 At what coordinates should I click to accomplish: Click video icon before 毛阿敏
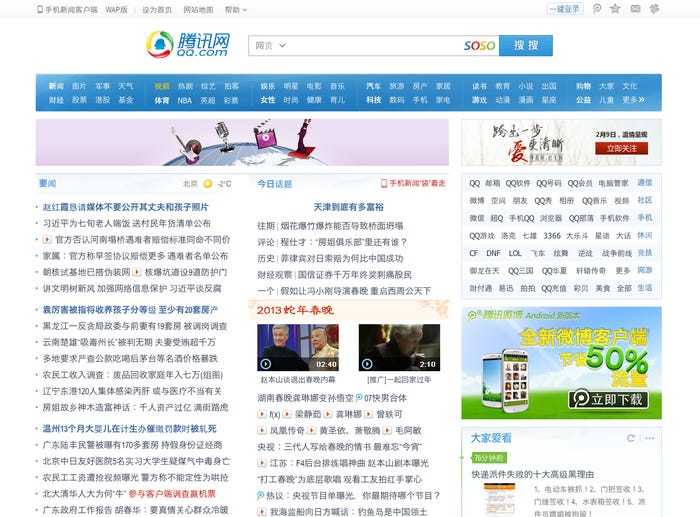pos(387,430)
